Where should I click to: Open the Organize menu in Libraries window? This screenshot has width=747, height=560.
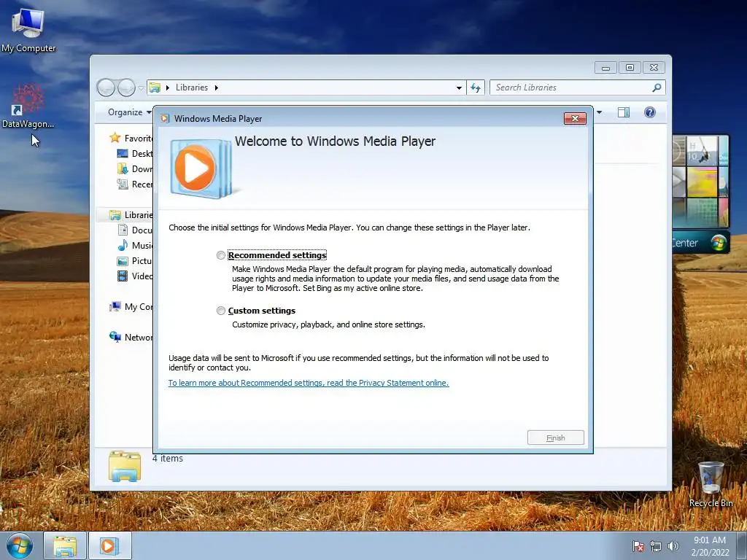pos(130,112)
